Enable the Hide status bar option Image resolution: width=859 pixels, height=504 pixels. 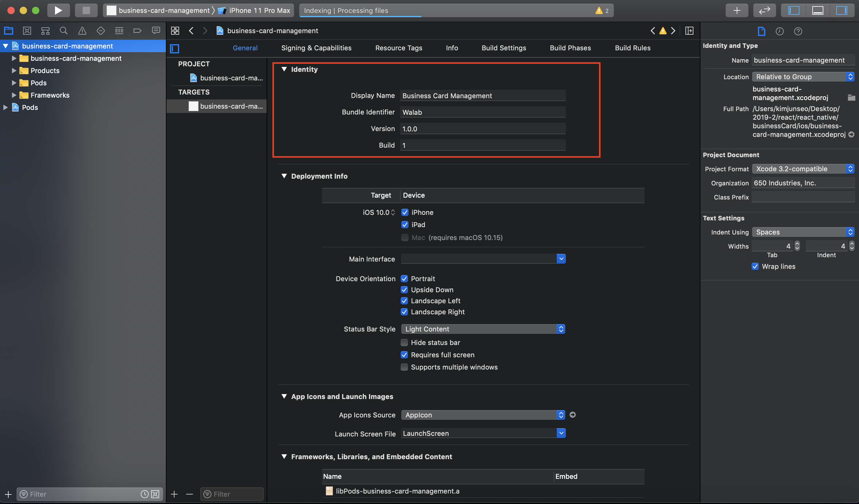404,342
